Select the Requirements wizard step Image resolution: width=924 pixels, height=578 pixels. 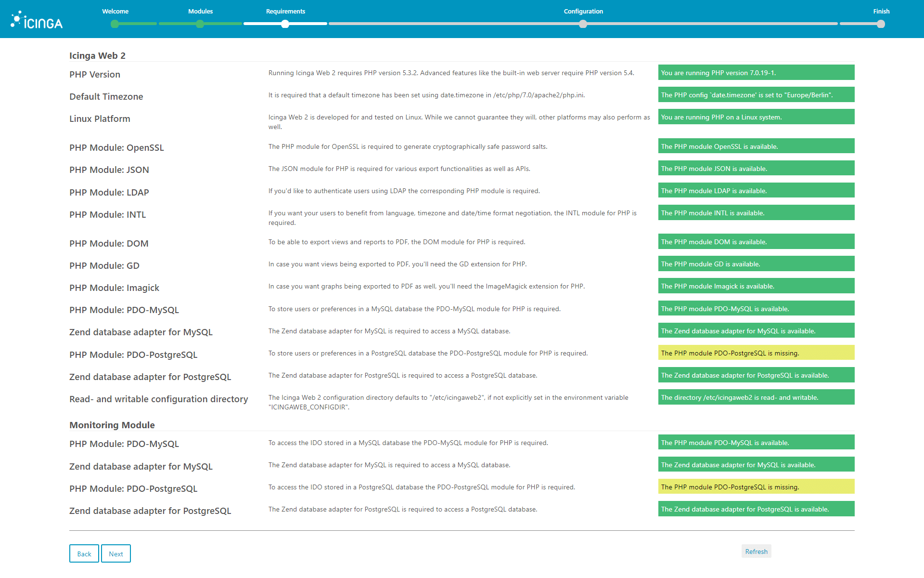(x=285, y=11)
